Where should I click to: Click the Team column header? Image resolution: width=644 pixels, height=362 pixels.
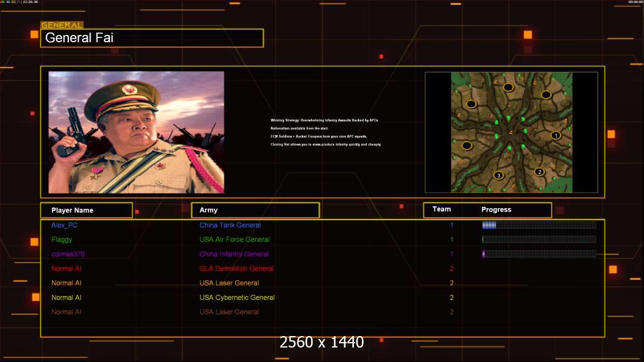pos(442,209)
